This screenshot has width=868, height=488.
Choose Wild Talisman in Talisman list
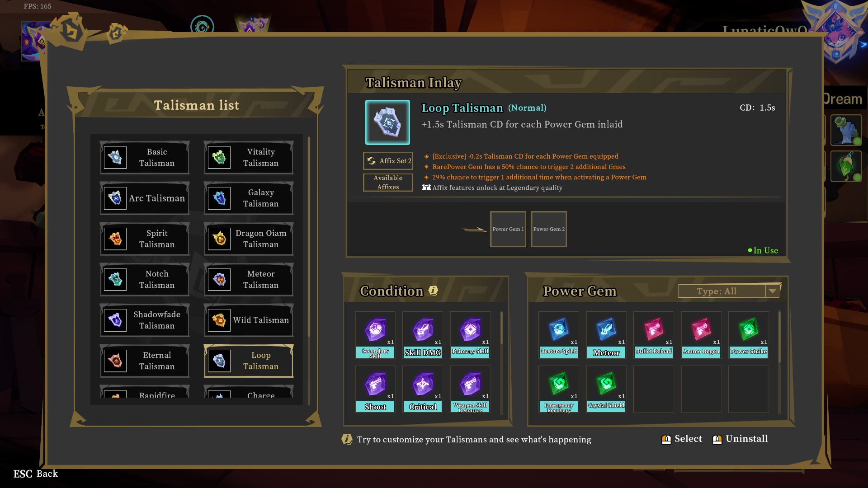click(248, 320)
